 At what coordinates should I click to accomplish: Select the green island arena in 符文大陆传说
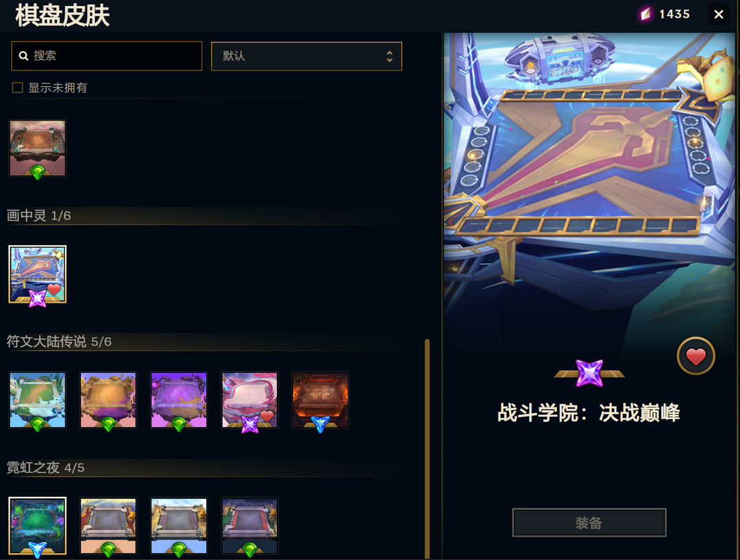point(37,400)
